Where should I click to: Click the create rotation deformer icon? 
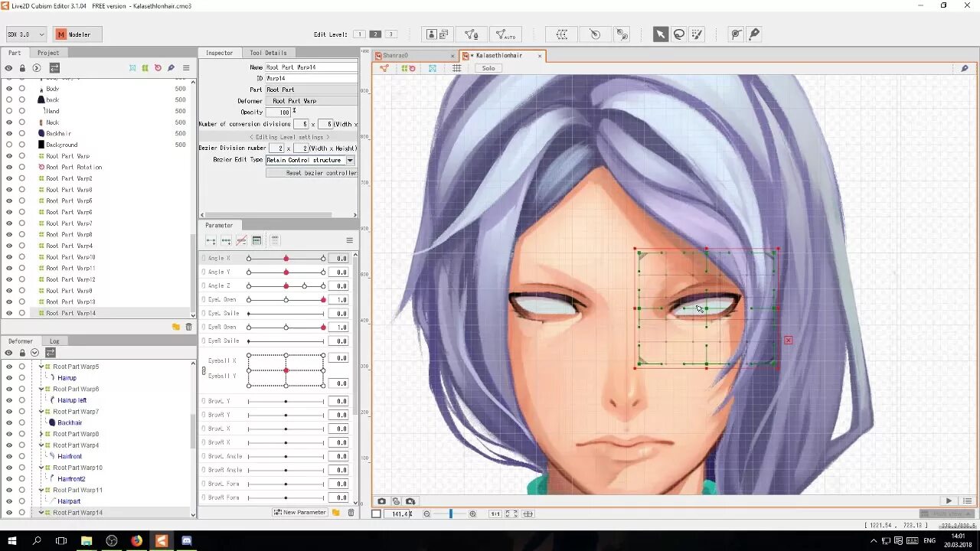tap(595, 34)
